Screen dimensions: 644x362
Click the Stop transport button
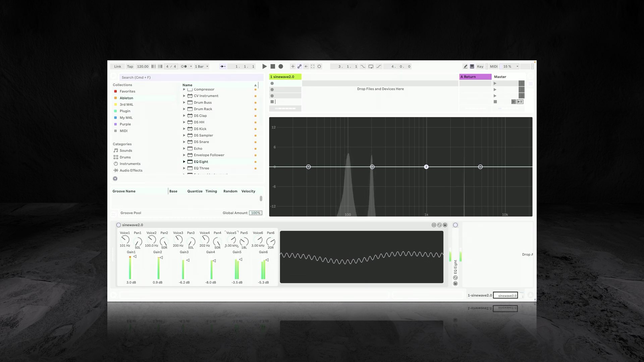coord(273,66)
